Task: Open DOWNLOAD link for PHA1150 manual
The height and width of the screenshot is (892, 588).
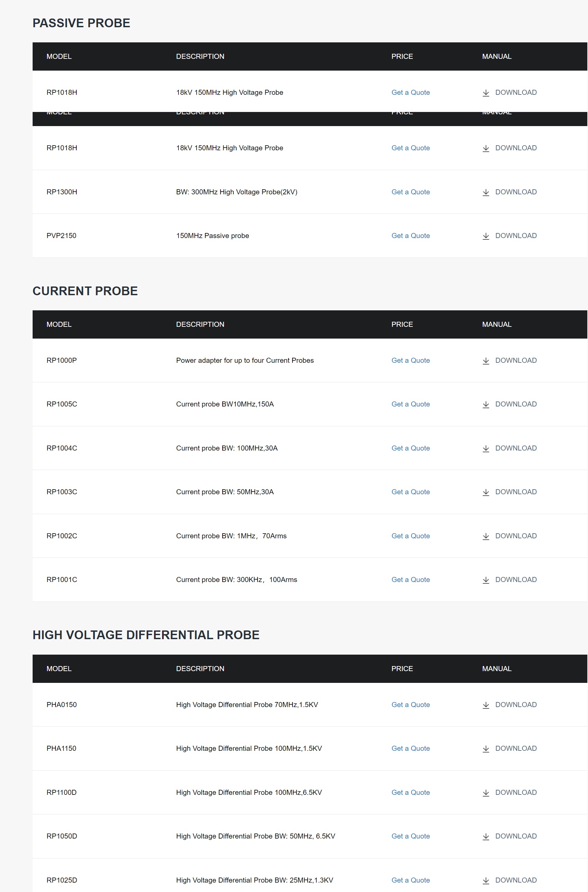Action: 516,748
